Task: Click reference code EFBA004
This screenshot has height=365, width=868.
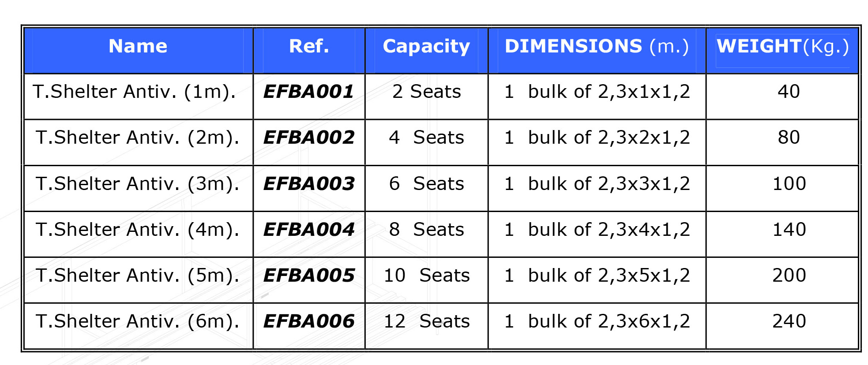Action: 309,230
